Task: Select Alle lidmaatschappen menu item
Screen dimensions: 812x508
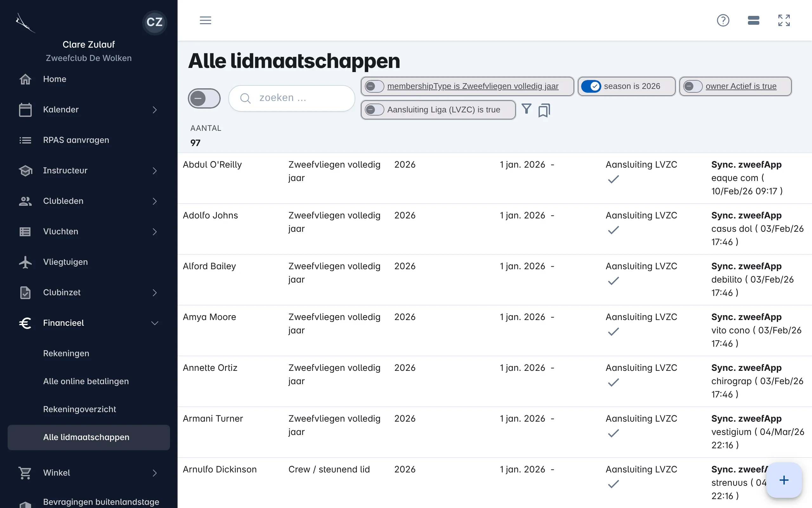Action: [88, 438]
